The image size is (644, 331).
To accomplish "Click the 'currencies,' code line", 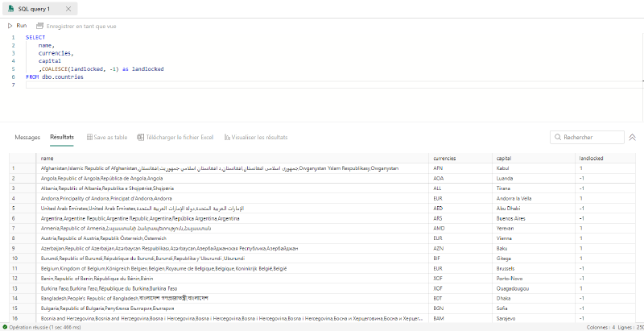I will pos(56,53).
